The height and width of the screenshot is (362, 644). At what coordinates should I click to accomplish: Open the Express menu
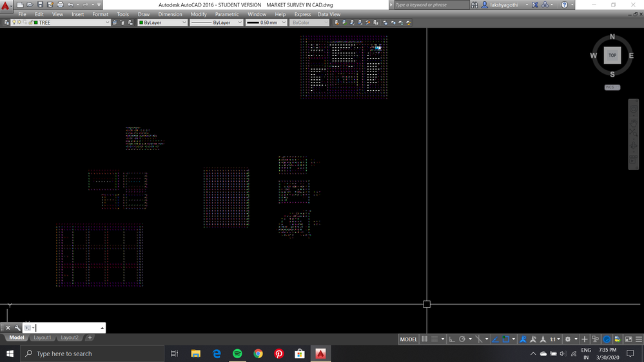pos(302,14)
